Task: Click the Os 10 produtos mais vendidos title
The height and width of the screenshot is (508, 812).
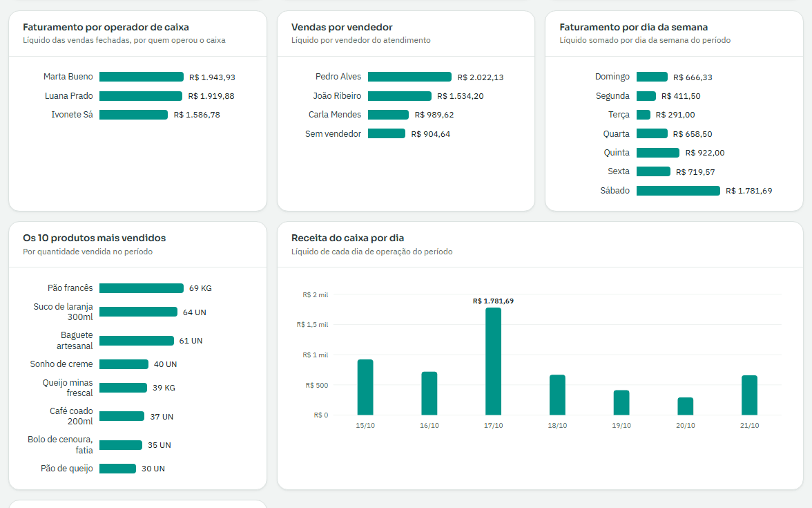Action: 94,238
